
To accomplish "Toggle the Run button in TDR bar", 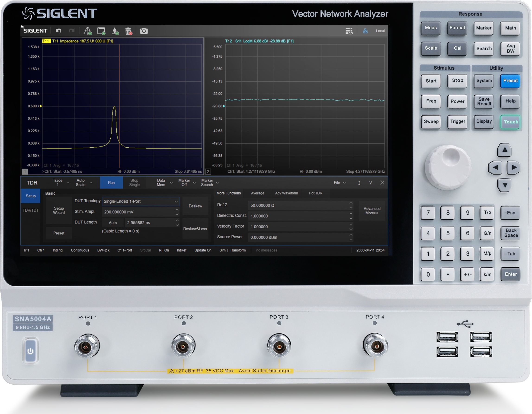I will tap(111, 183).
